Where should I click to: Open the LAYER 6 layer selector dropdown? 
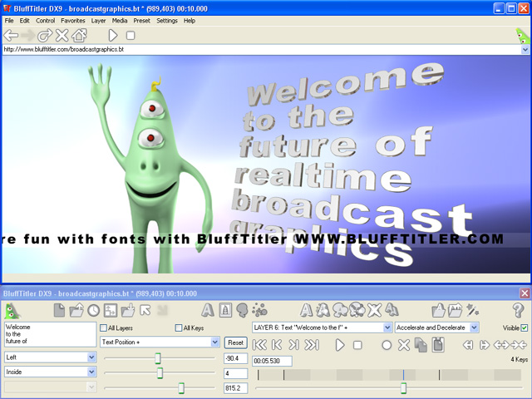[x=387, y=328]
